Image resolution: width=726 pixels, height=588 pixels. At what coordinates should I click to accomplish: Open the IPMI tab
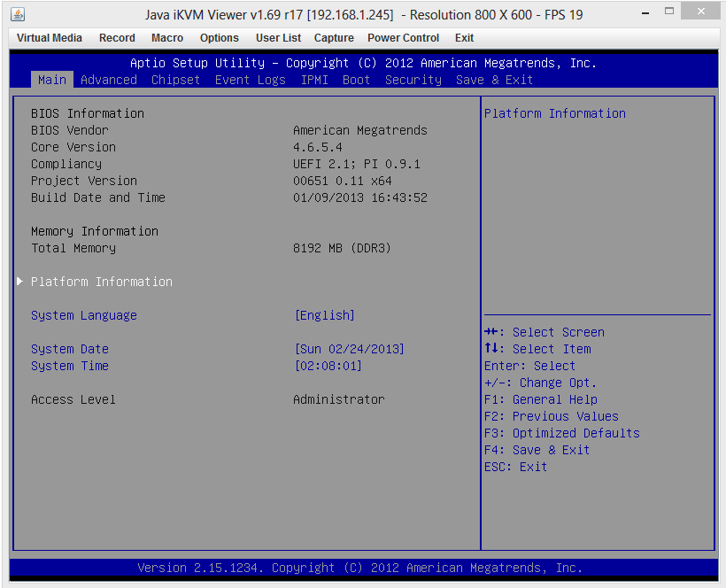pyautogui.click(x=314, y=80)
